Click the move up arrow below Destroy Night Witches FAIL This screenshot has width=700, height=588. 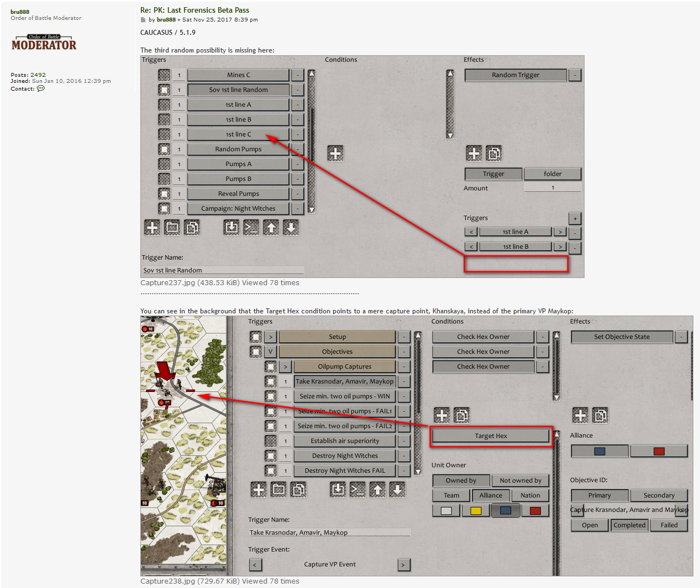pyautogui.click(x=377, y=489)
